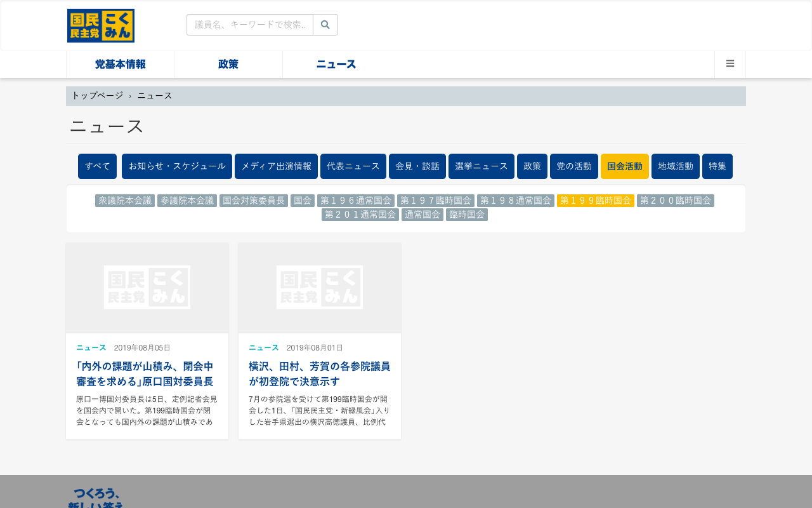Select メディア出演情報 category
812x508 pixels.
point(276,166)
